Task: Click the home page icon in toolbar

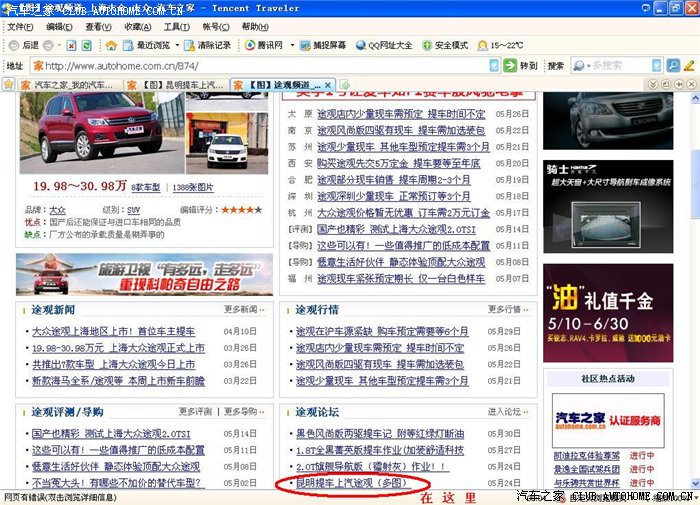Action: pos(111,46)
